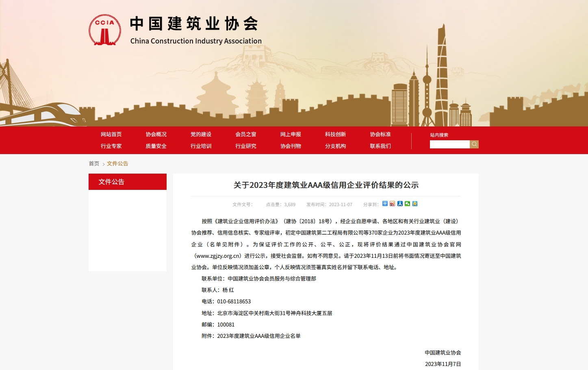The width and height of the screenshot is (588, 370).
Task: Share article to Sina Weibo
Action: click(x=392, y=204)
